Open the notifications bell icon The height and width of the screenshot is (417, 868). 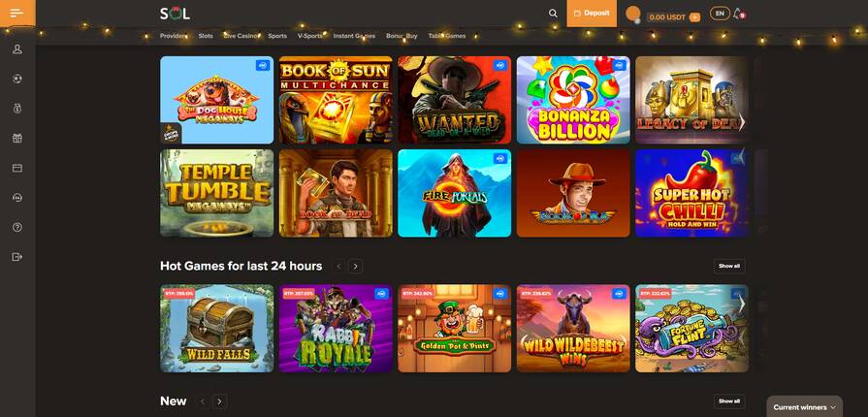pos(738,14)
